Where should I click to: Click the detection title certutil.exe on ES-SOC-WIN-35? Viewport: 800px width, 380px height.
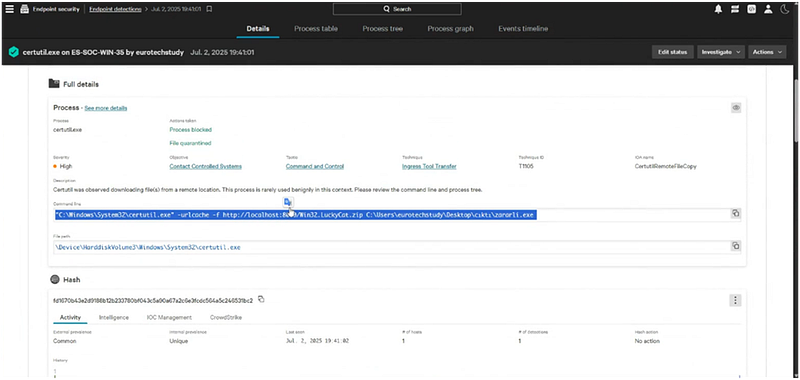pyautogui.click(x=103, y=52)
